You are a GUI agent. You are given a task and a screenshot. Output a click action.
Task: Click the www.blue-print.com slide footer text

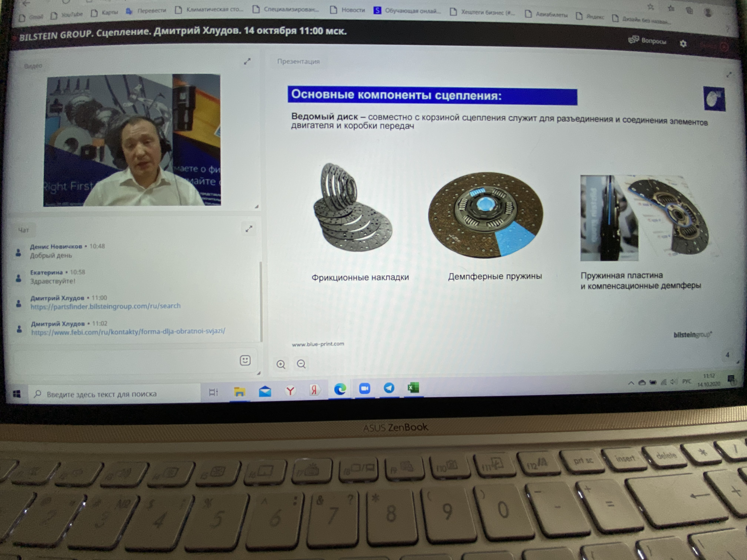point(318,344)
